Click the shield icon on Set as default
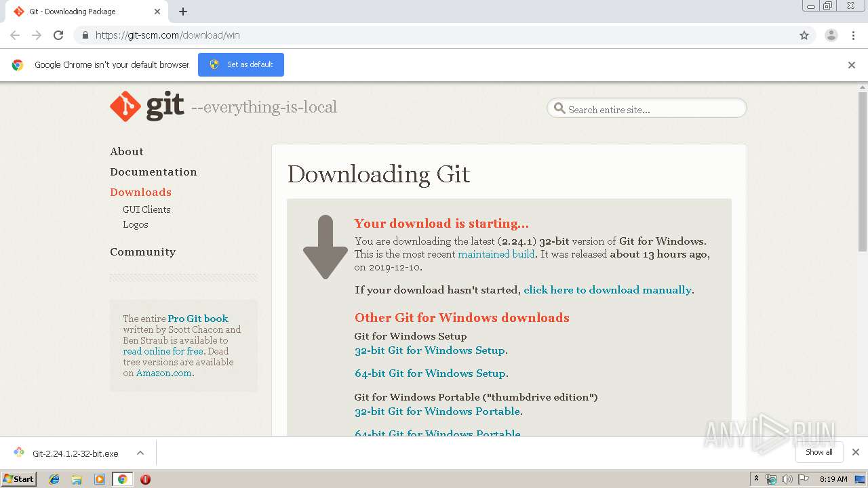 214,64
